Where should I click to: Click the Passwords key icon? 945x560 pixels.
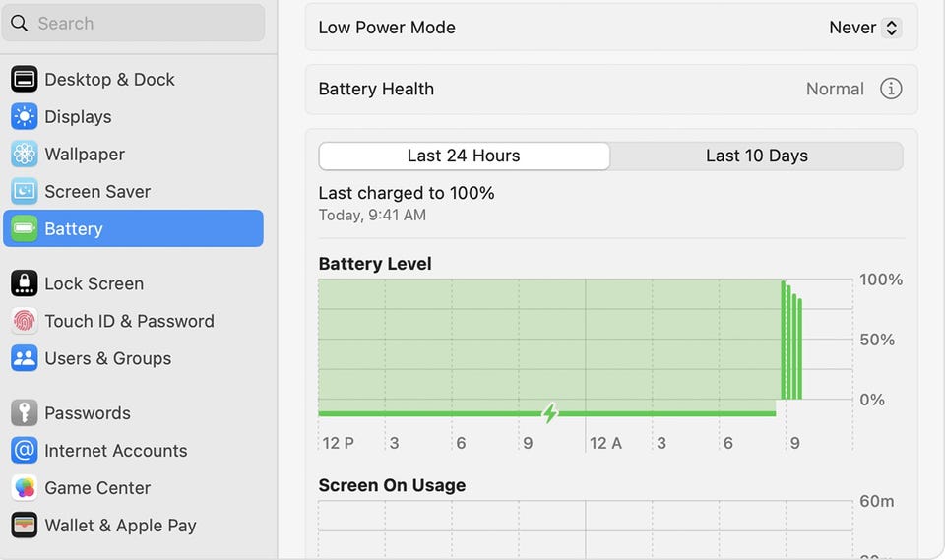coord(24,413)
